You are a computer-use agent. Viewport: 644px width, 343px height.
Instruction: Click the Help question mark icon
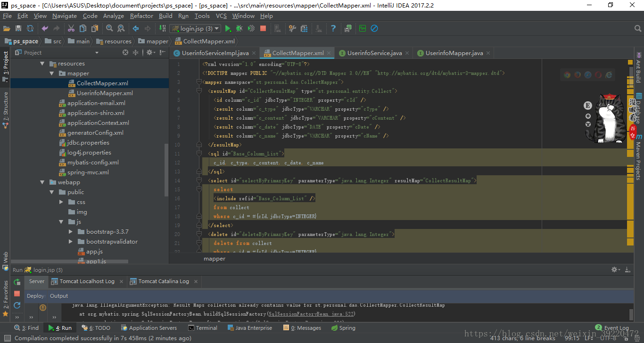click(x=333, y=28)
